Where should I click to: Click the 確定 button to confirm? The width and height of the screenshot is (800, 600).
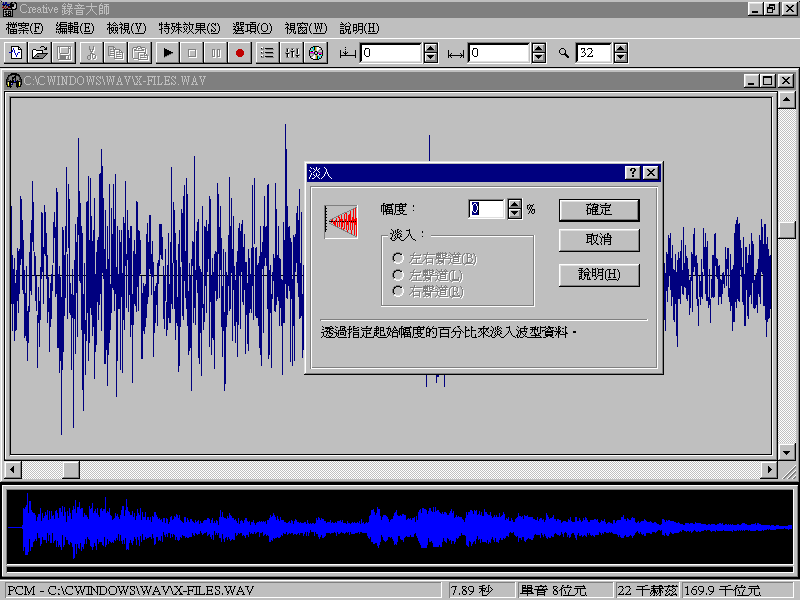click(598, 210)
